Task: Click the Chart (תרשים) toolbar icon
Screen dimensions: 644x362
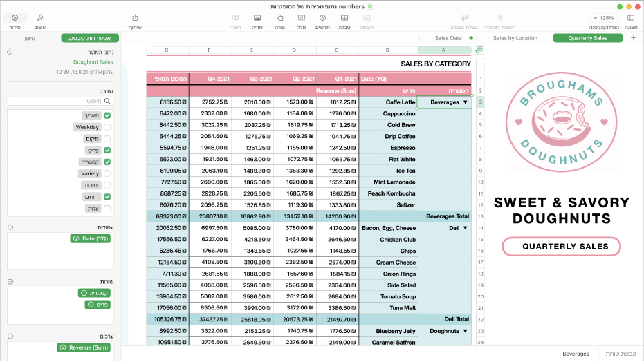Action: click(323, 18)
